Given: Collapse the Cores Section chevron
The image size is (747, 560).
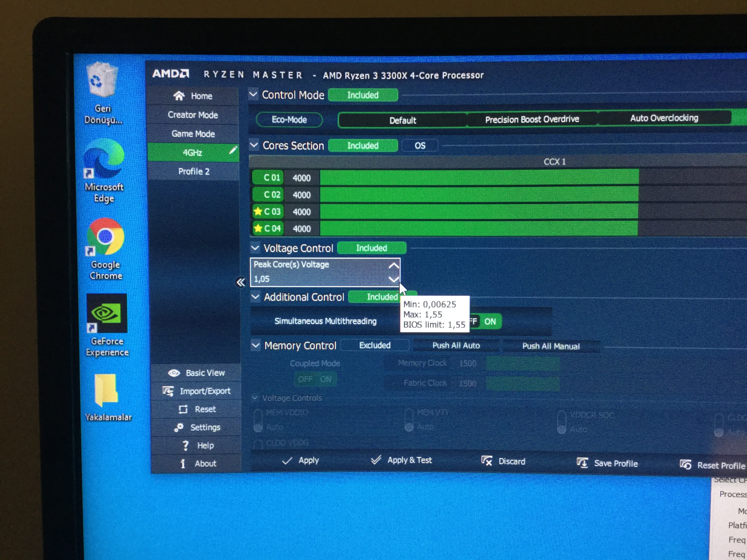Looking at the screenshot, I should click(x=254, y=145).
